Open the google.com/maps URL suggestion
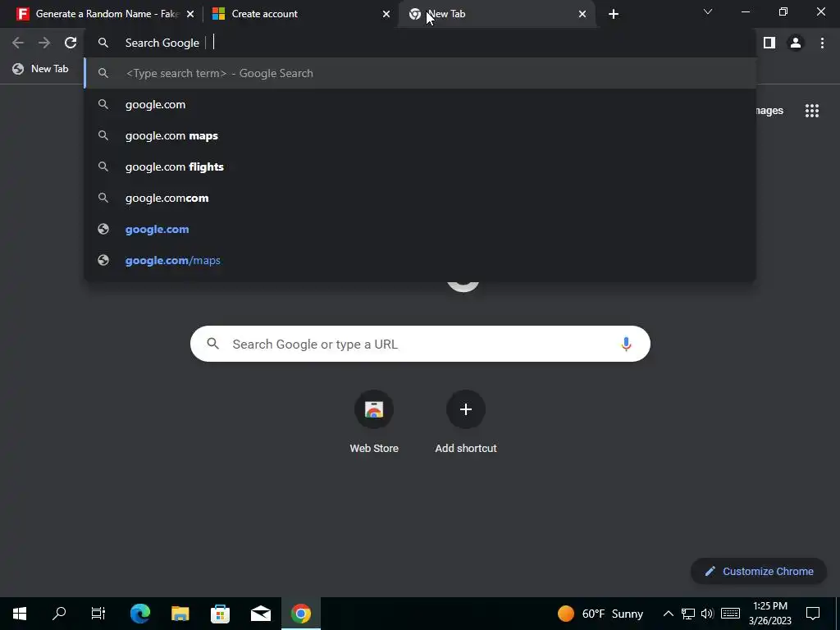This screenshot has height=630, width=840. [x=420, y=260]
